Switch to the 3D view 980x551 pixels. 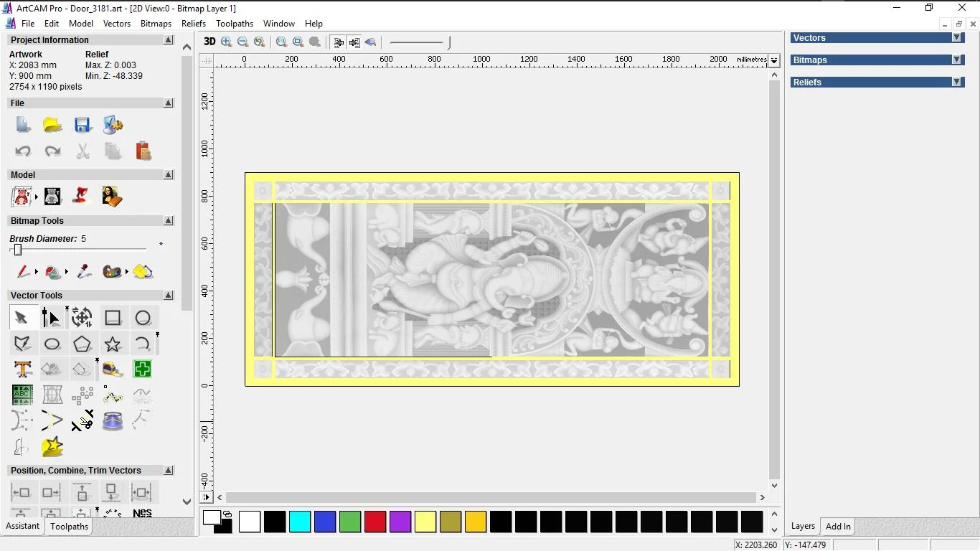pos(209,42)
